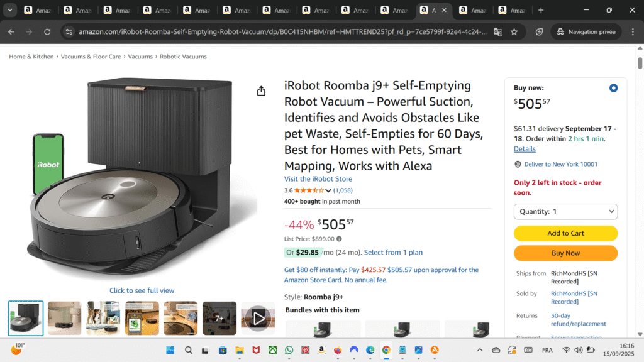Image resolution: width=644 pixels, height=362 pixels.
Task: Open Google Translate icon in the address bar
Action: click(497, 31)
